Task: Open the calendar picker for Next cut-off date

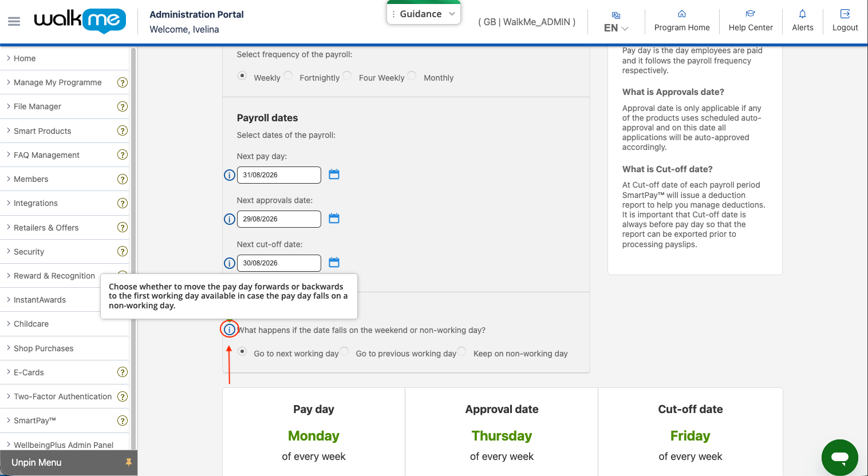Action: click(x=334, y=263)
